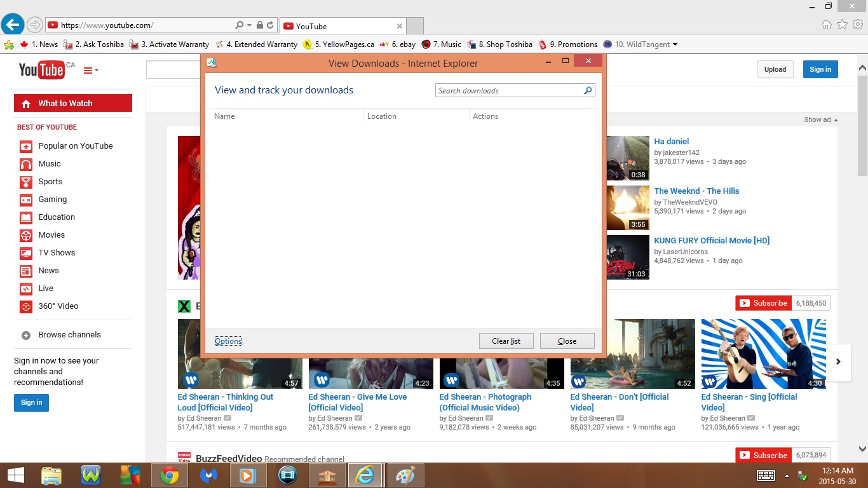Click the address bar search magnifier icon
The image size is (868, 488).
coord(239,25)
